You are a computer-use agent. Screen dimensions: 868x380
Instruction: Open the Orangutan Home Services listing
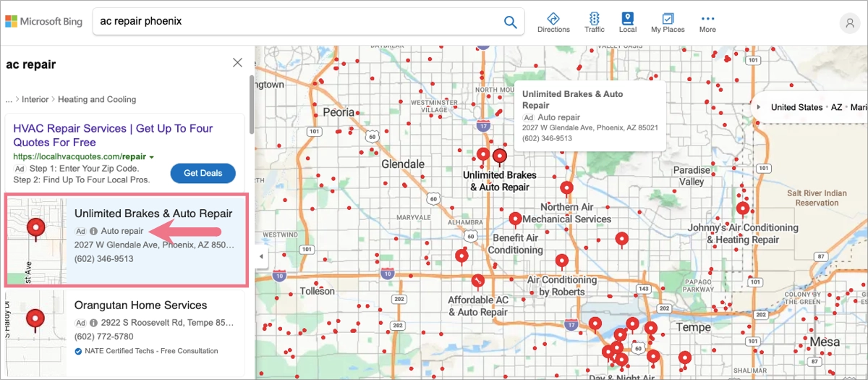tap(141, 305)
